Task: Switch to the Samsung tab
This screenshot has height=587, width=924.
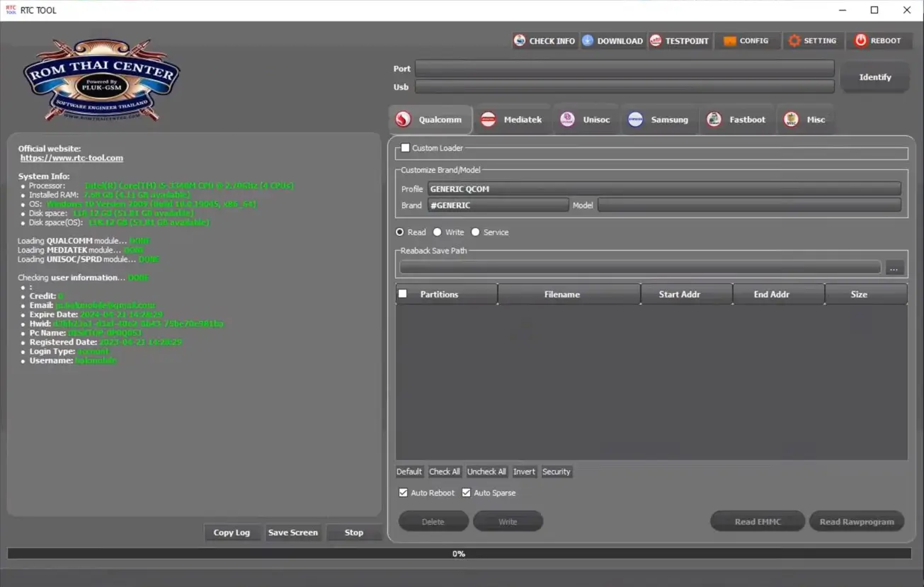Action: coord(659,120)
